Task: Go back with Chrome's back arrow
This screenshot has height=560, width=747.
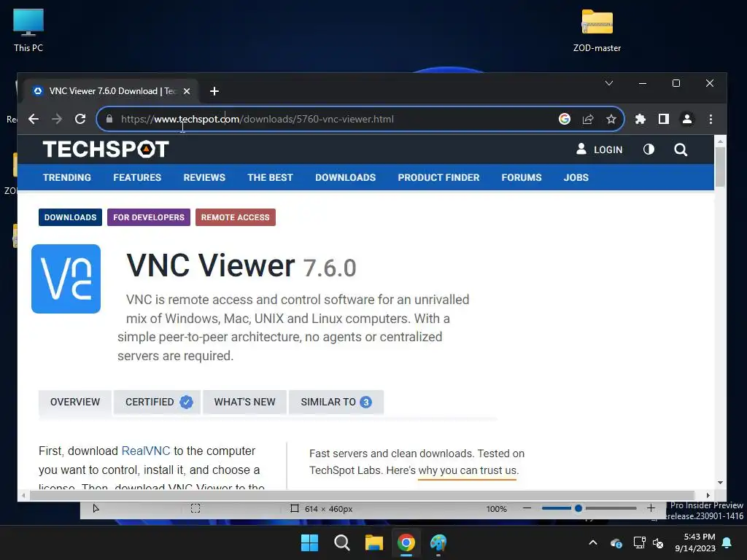Action: pyautogui.click(x=34, y=119)
